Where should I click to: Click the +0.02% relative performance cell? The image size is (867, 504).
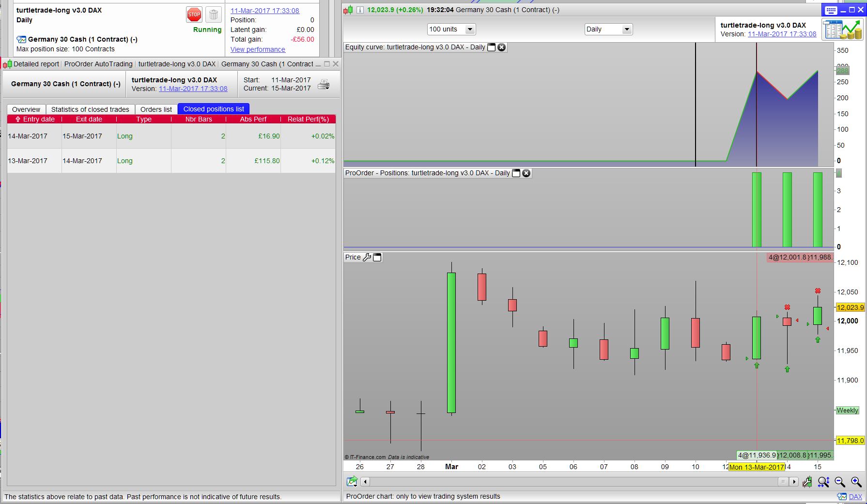coord(308,136)
